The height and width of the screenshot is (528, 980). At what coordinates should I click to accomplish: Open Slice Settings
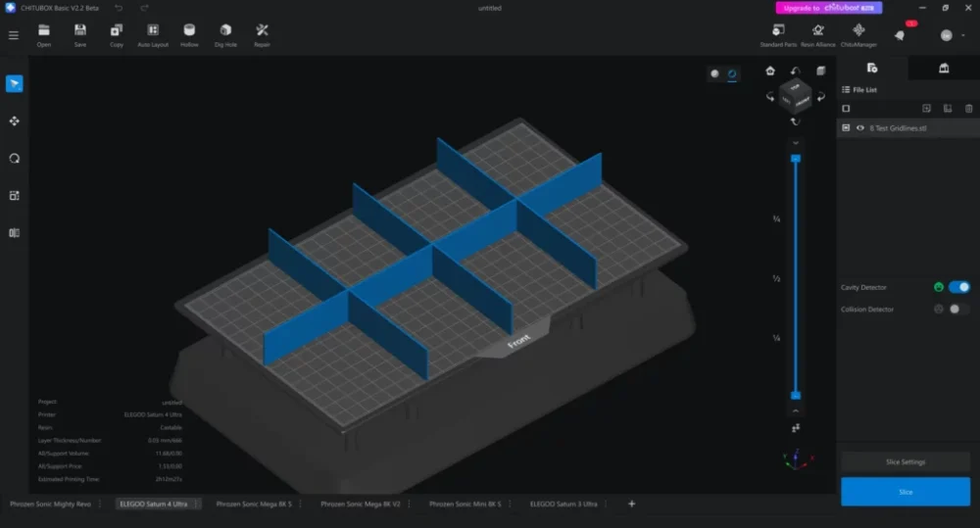pyautogui.click(x=905, y=461)
